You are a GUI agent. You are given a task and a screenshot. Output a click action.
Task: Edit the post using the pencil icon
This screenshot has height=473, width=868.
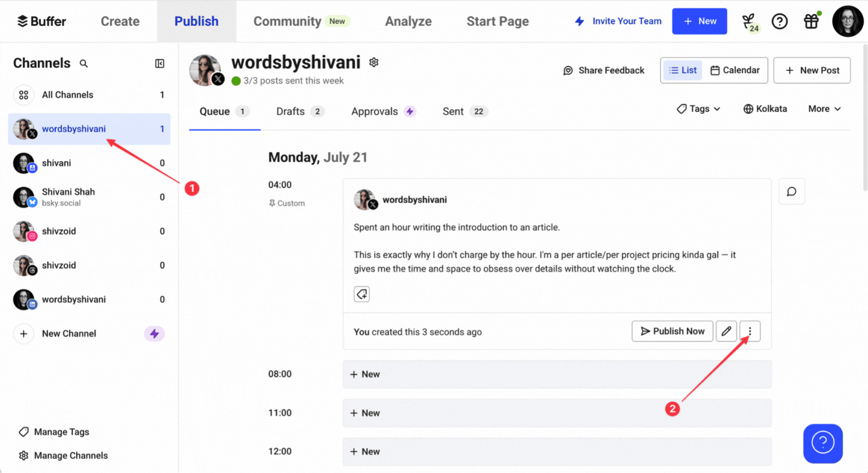click(726, 331)
